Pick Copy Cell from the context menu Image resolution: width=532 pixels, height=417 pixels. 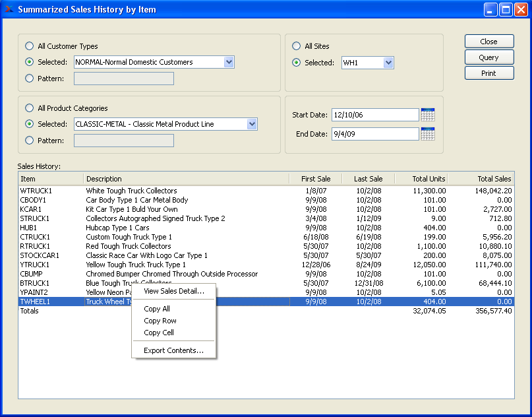(x=159, y=333)
